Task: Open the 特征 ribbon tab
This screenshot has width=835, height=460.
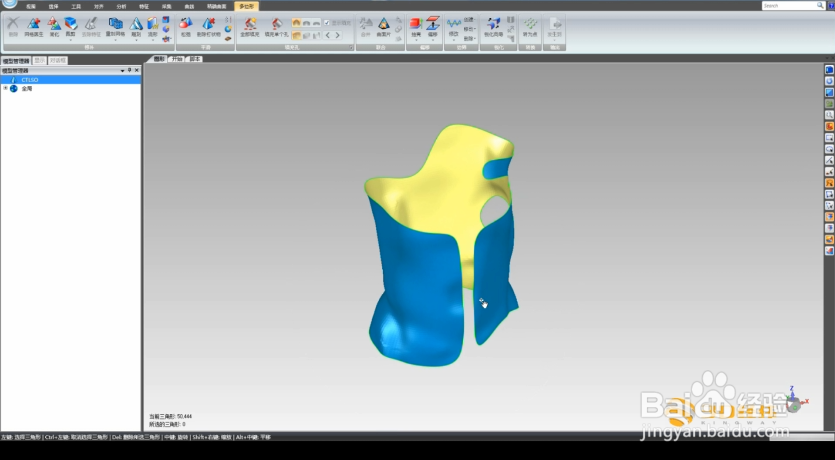Action: (x=144, y=6)
